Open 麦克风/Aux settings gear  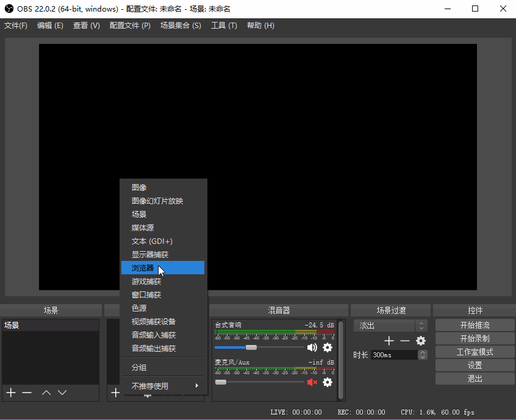tap(328, 382)
